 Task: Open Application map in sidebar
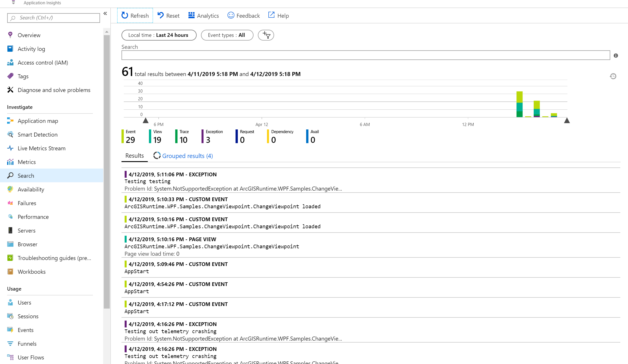pos(37,121)
